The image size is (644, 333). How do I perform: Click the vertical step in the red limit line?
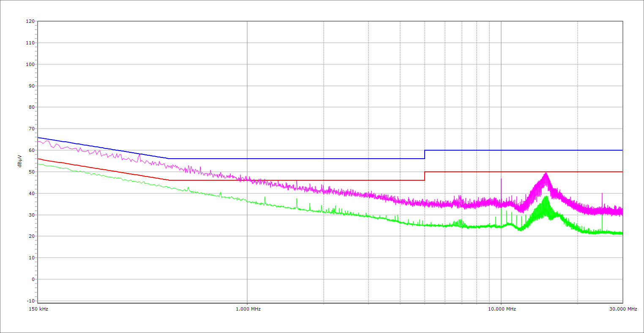click(x=425, y=176)
